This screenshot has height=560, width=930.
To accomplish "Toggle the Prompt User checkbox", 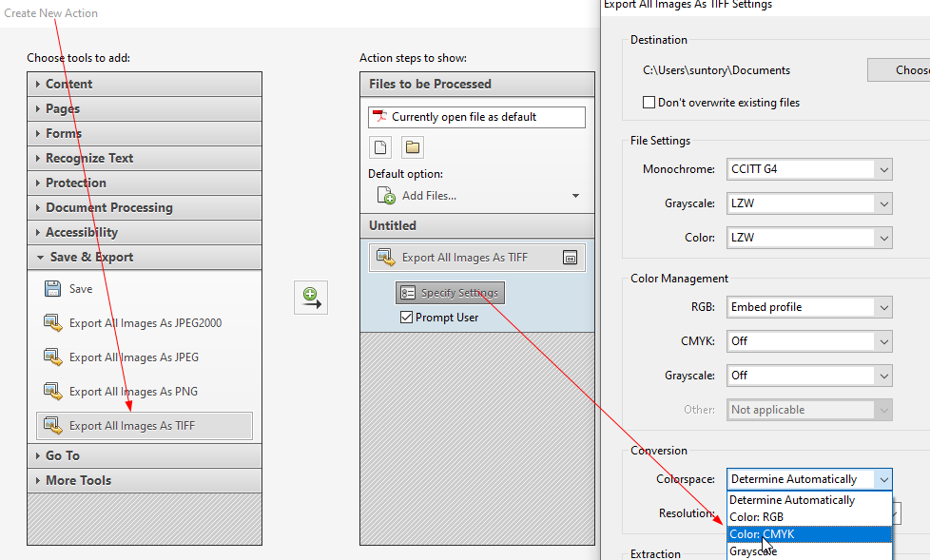I will (406, 318).
